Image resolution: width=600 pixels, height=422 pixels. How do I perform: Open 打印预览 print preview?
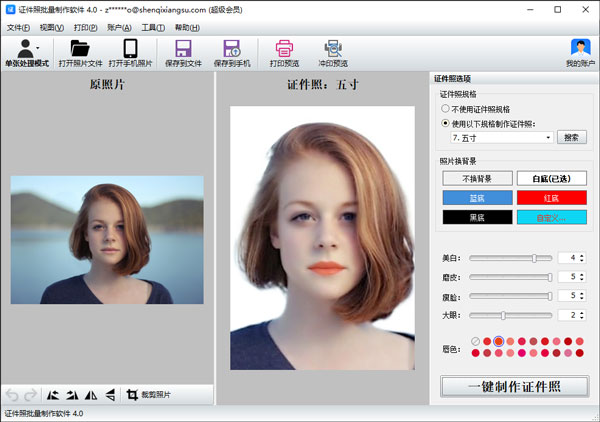(x=284, y=47)
